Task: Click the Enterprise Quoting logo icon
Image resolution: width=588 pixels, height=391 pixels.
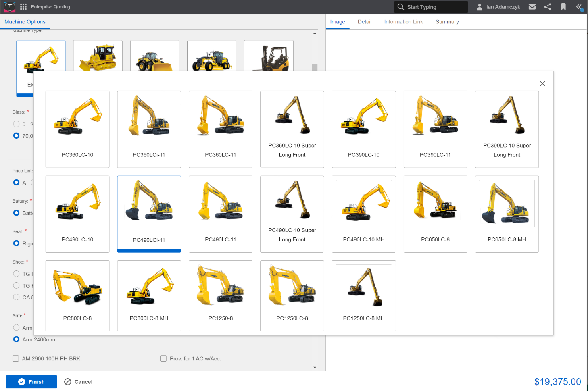Action: (x=10, y=7)
